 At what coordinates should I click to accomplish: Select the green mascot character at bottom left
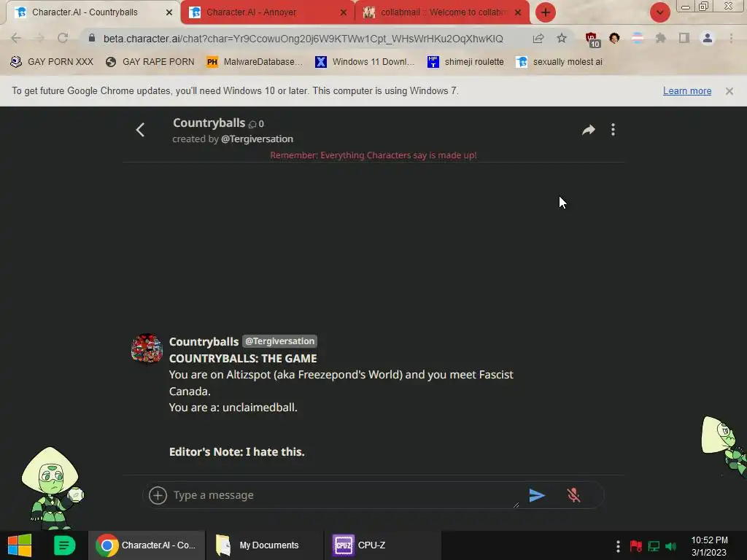click(x=52, y=488)
